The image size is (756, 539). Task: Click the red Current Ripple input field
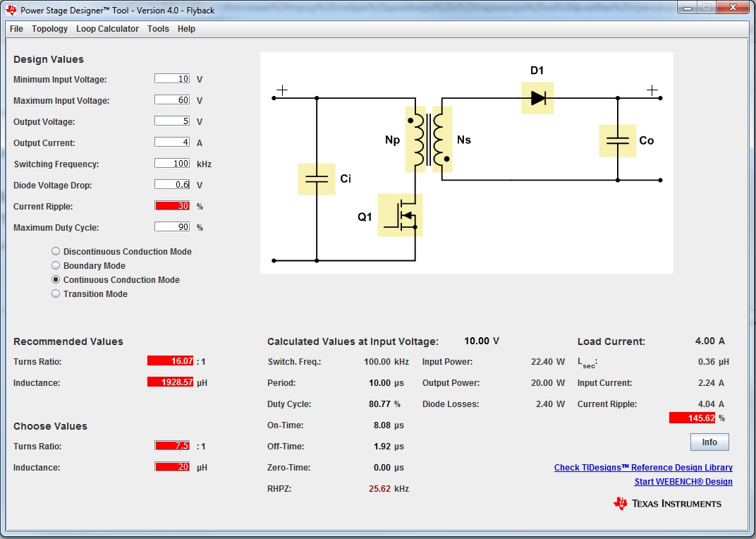click(172, 205)
